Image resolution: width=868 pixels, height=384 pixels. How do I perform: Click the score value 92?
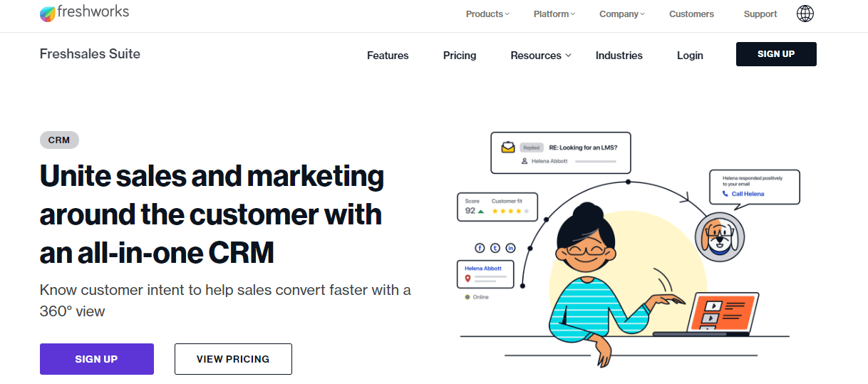click(x=470, y=211)
